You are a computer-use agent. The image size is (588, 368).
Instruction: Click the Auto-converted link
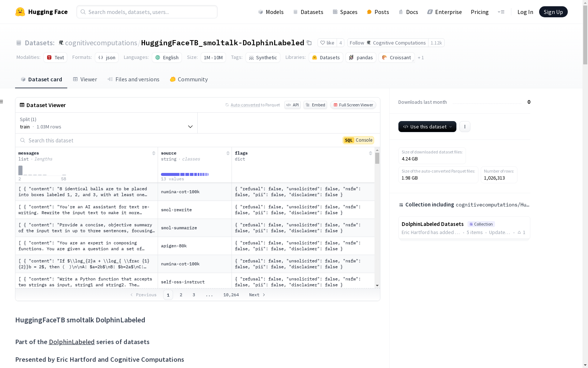pos(245,105)
